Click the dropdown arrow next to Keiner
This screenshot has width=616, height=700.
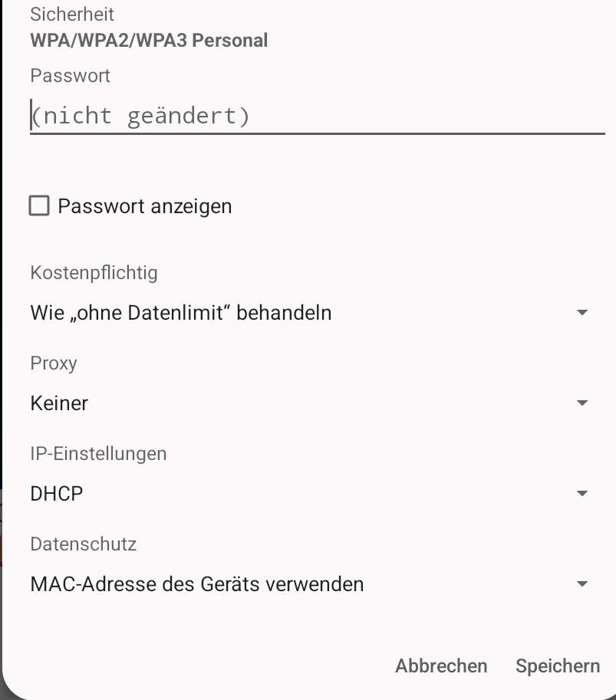tap(581, 403)
